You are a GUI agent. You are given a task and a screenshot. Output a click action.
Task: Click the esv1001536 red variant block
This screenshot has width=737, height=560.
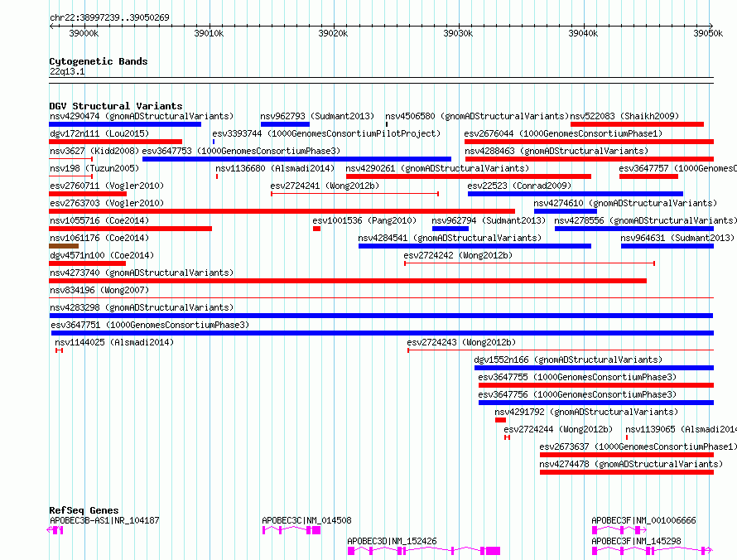pos(317,229)
